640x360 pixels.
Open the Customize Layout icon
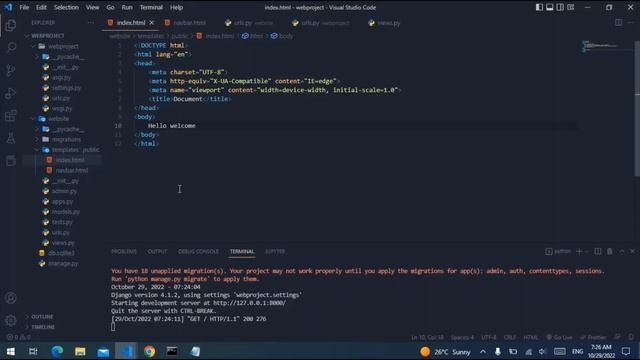click(571, 7)
